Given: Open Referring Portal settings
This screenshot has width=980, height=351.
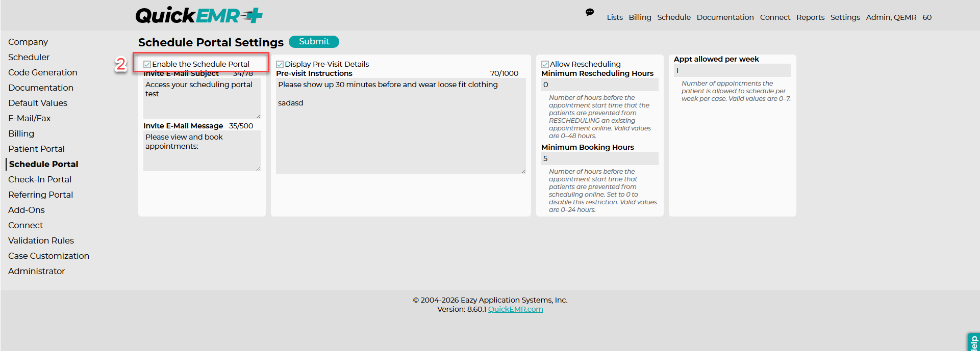Looking at the screenshot, I should (x=40, y=195).
